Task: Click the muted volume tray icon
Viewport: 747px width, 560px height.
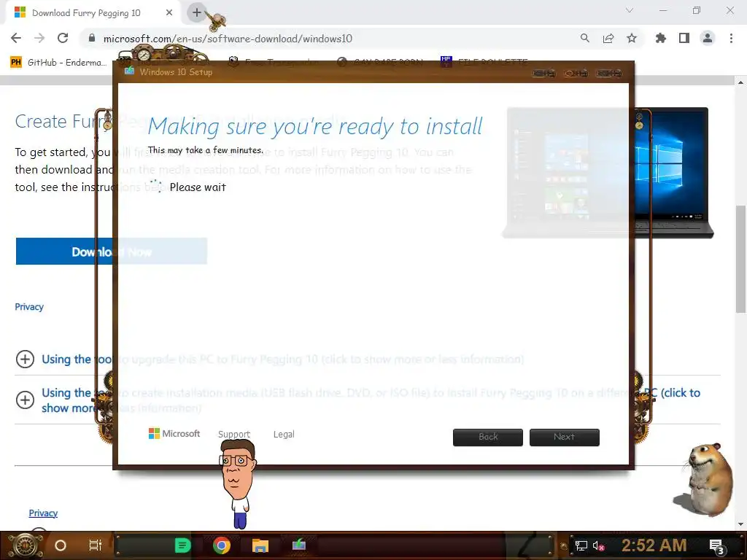Action: [x=598, y=545]
